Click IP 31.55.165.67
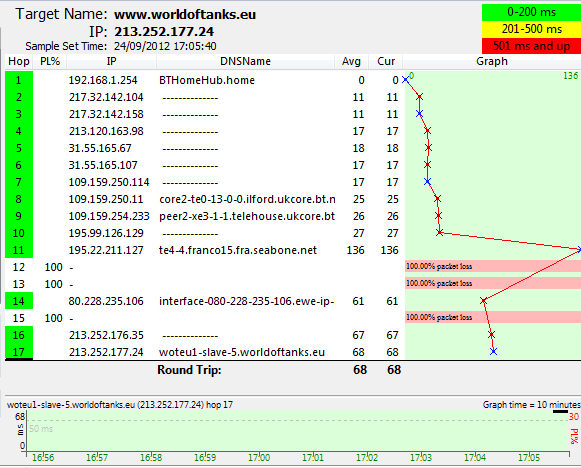This screenshot has width=581, height=468. coord(100,149)
